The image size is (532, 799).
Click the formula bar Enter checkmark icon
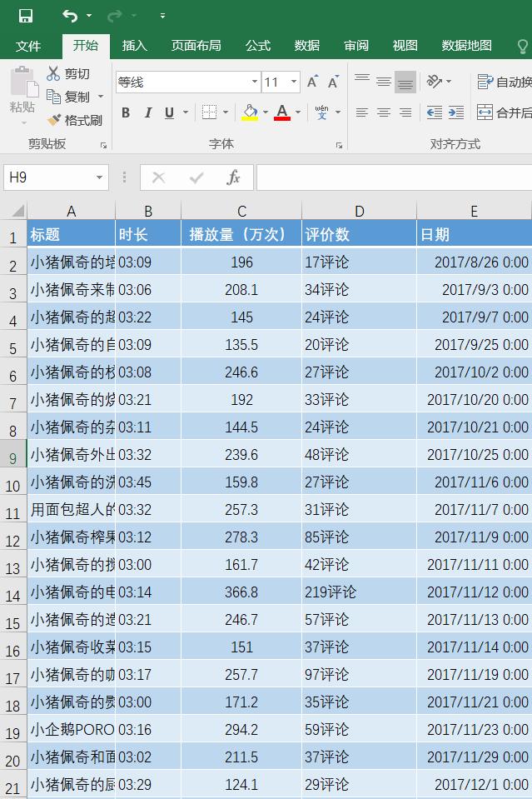(196, 177)
